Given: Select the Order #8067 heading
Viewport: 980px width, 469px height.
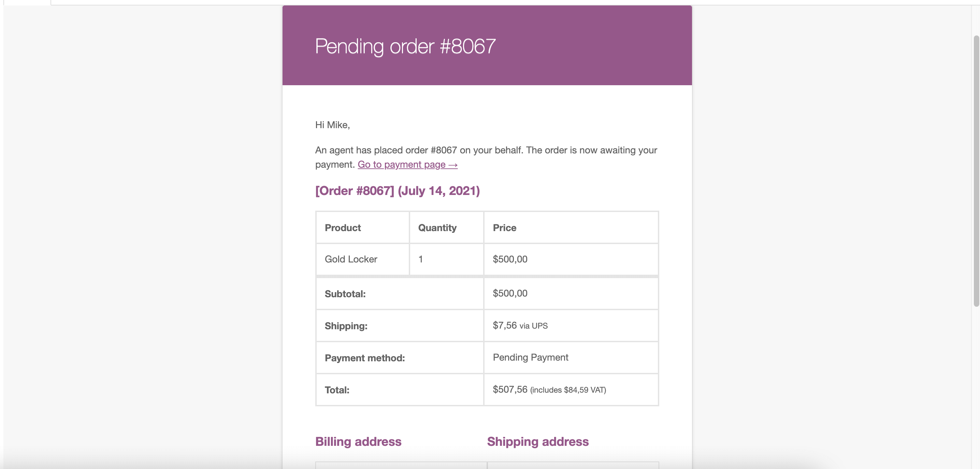Looking at the screenshot, I should point(354,191).
